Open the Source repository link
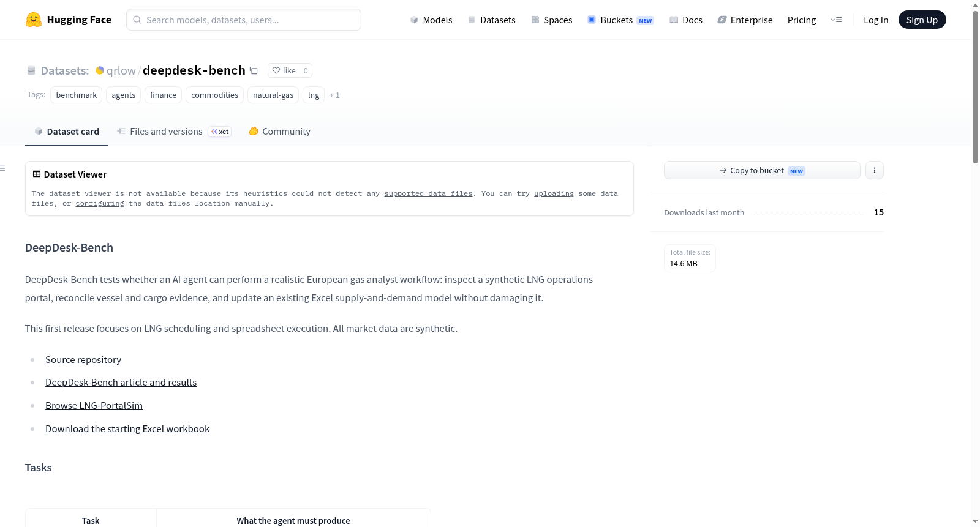The width and height of the screenshot is (980, 527). (83, 360)
